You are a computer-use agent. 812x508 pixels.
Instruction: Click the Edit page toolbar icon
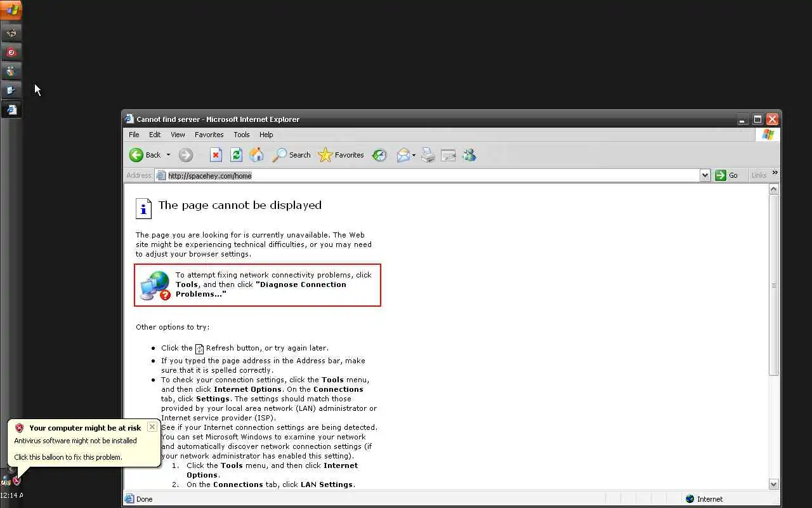449,155
